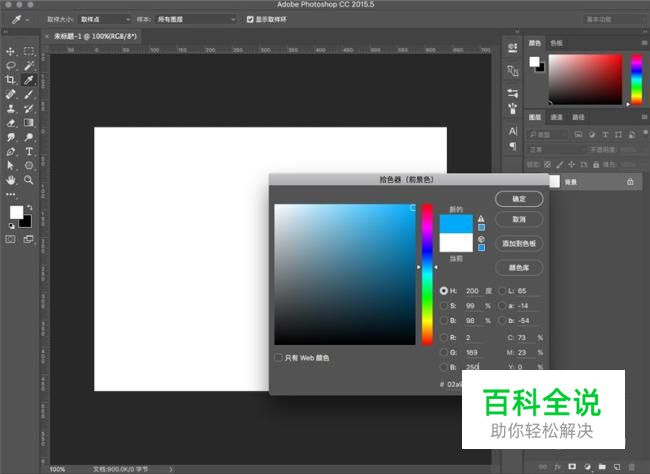Switch to the Hand tool

pyautogui.click(x=10, y=180)
